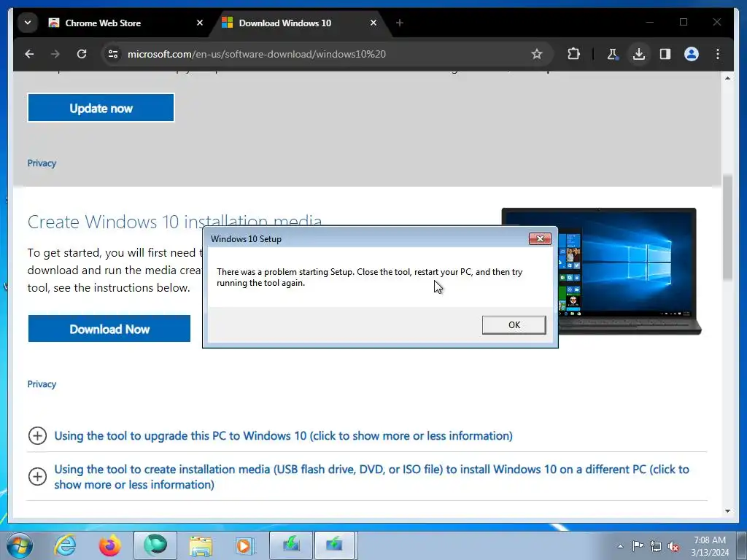
Task: Switch to first setup tool taskbar window
Action: click(x=291, y=545)
